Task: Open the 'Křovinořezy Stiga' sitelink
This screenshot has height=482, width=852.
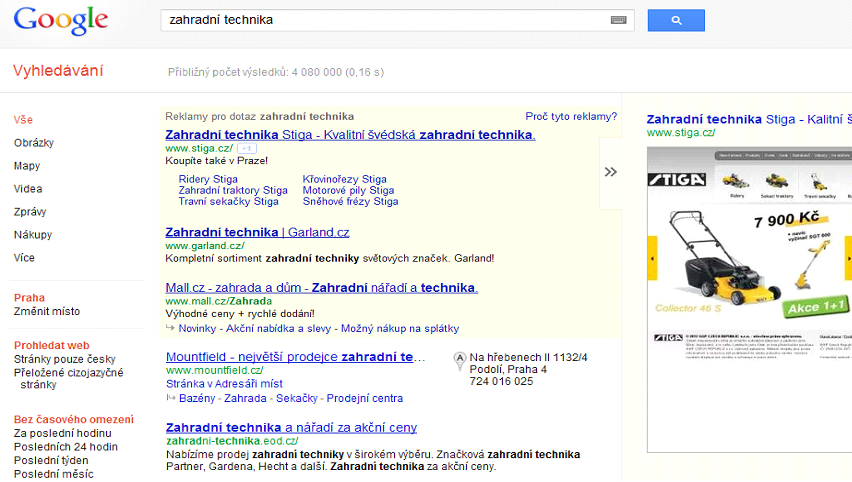Action: [x=344, y=179]
